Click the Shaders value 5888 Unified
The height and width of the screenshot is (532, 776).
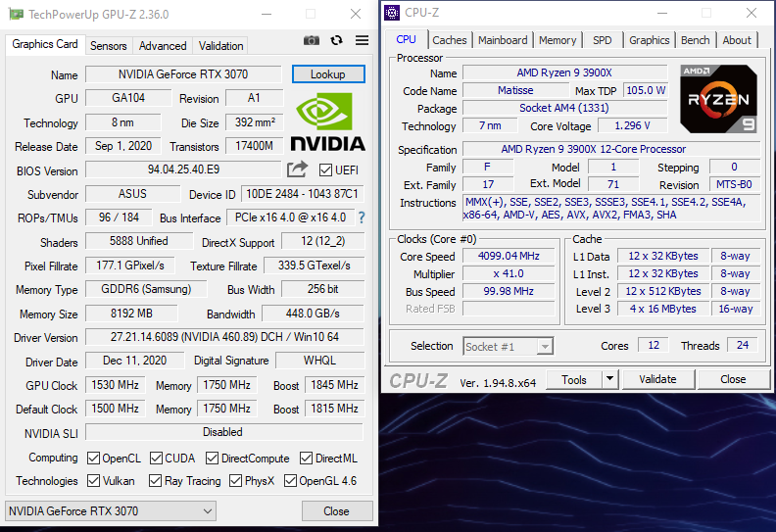(139, 241)
